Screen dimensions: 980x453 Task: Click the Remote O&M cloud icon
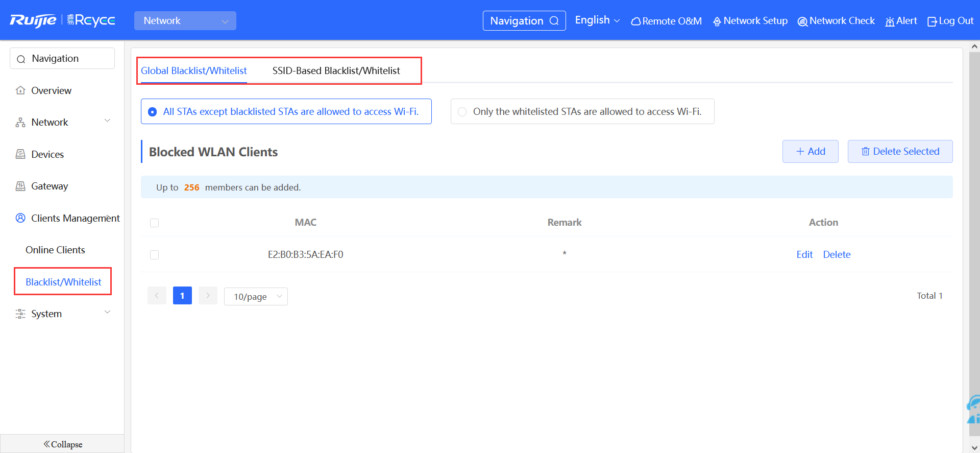[x=635, y=21]
